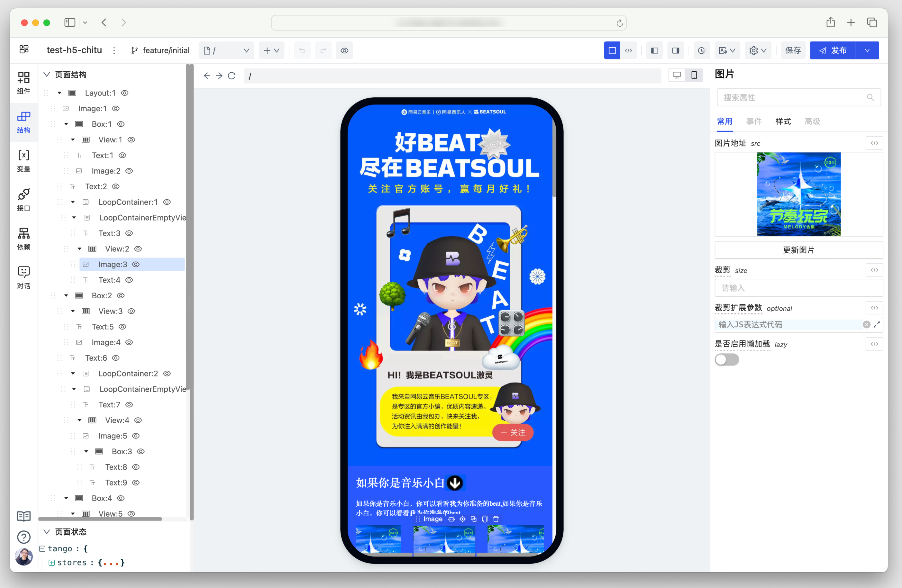This screenshot has height=588, width=902.
Task: Navigate canvas preview back
Action: coord(206,76)
